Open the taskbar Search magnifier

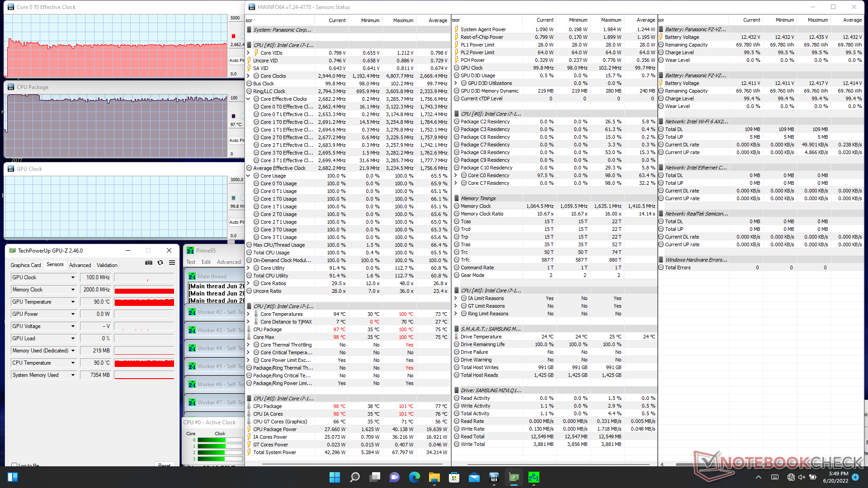(355, 477)
